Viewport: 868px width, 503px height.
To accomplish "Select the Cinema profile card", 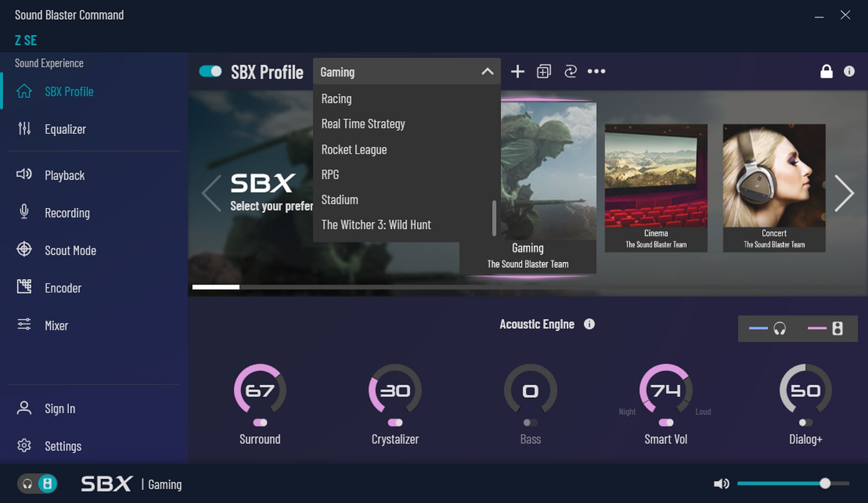I will point(656,188).
